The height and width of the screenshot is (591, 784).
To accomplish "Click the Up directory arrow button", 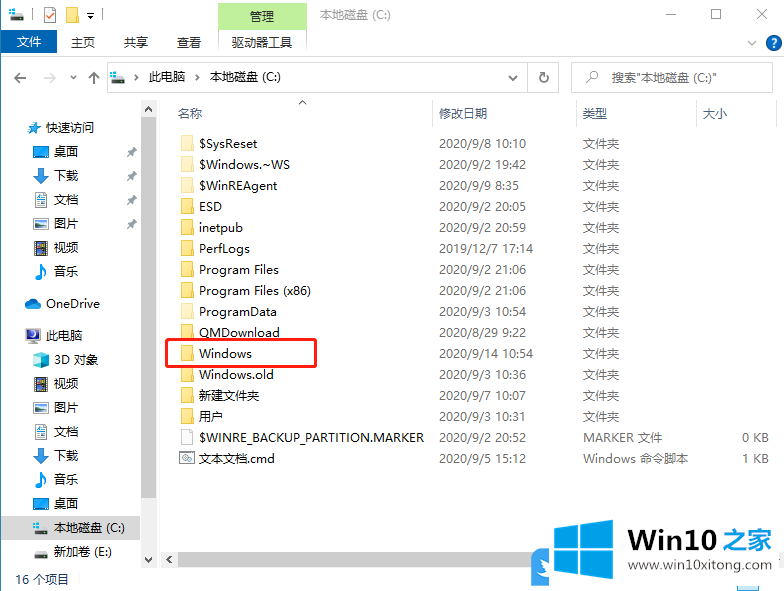I will [x=94, y=77].
